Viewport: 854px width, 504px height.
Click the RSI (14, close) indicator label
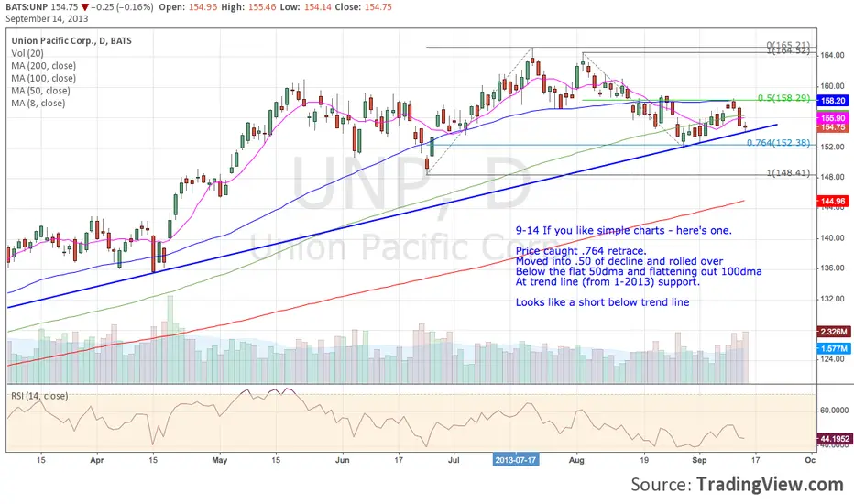[x=39, y=396]
